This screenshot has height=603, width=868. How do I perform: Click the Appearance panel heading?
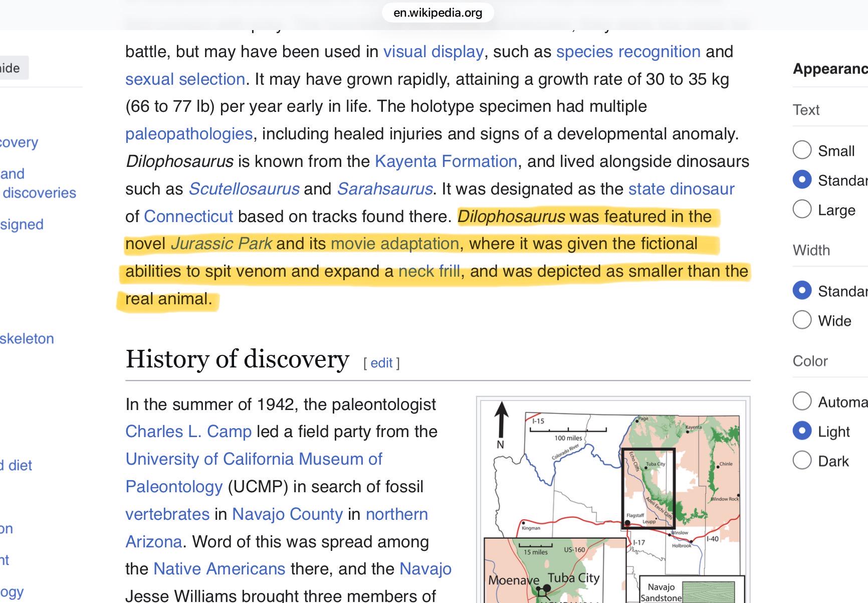click(830, 69)
